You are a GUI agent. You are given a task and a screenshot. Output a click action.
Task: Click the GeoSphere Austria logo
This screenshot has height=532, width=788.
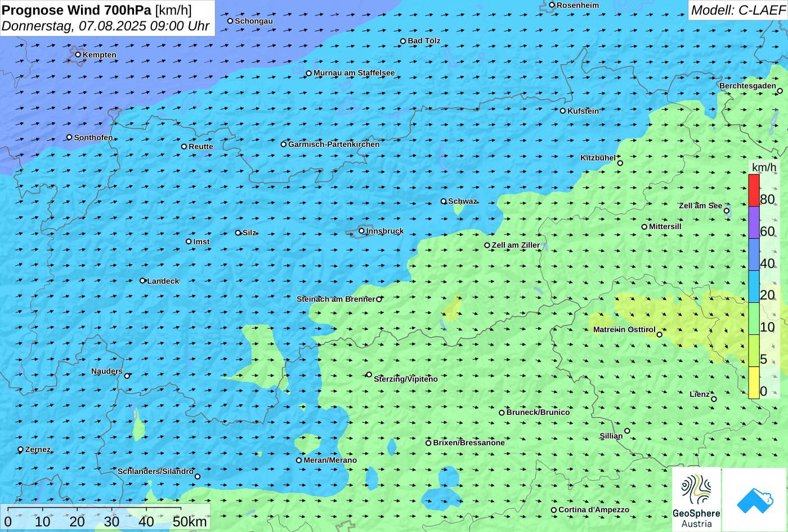click(696, 499)
